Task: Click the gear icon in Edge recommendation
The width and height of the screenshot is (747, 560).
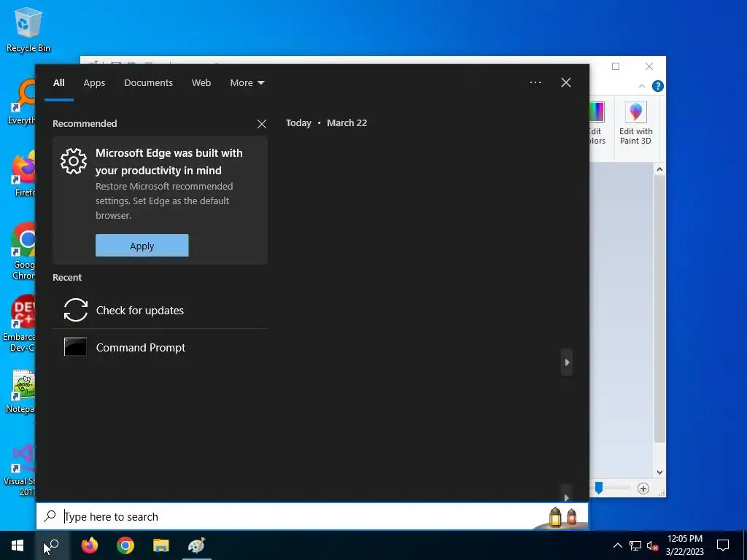Action: [x=74, y=161]
